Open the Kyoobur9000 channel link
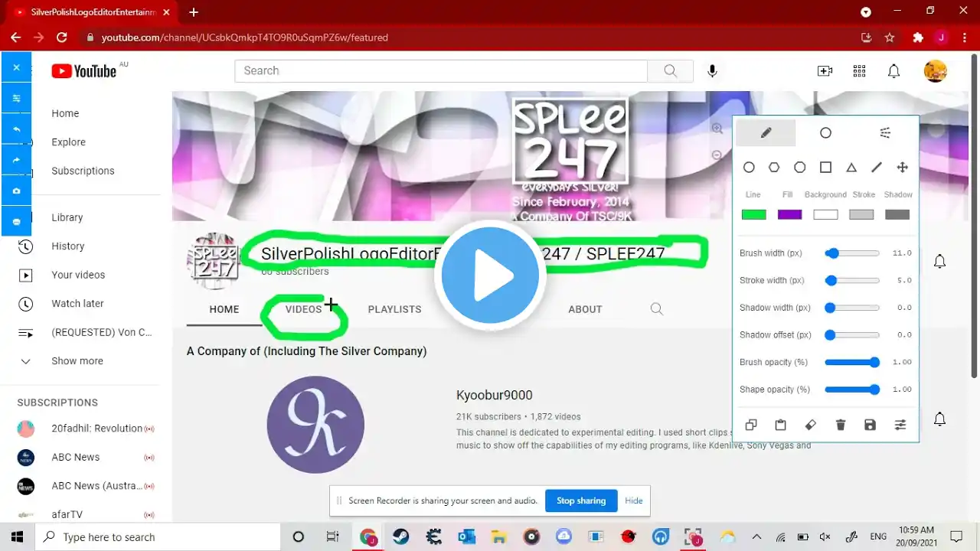The width and height of the screenshot is (980, 551). click(x=495, y=396)
